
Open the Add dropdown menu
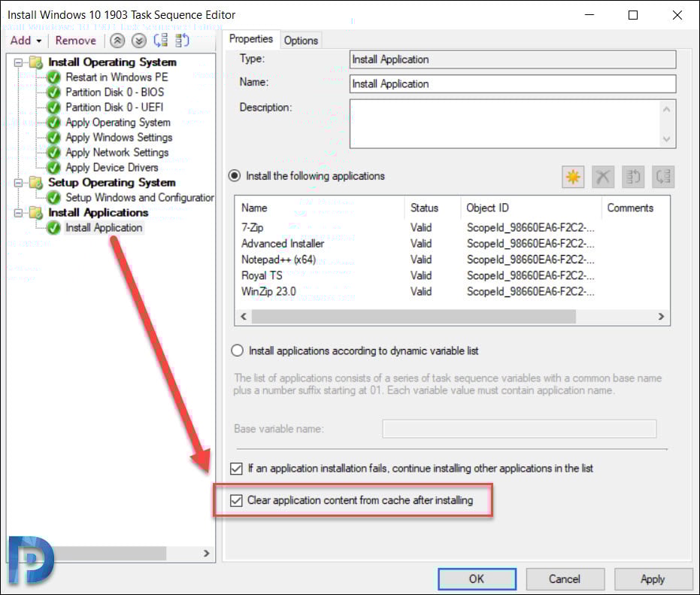[x=26, y=41]
